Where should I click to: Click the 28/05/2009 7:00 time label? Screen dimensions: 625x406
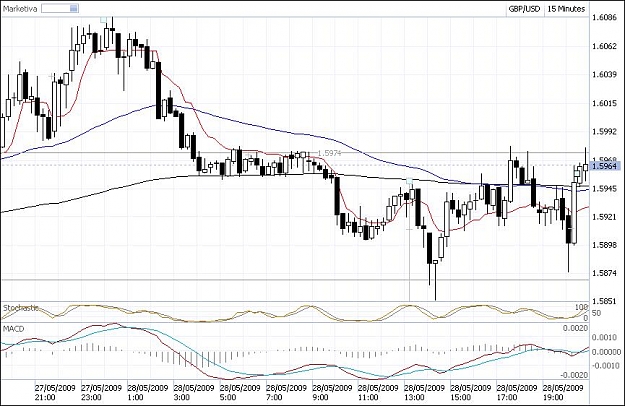[286, 392]
